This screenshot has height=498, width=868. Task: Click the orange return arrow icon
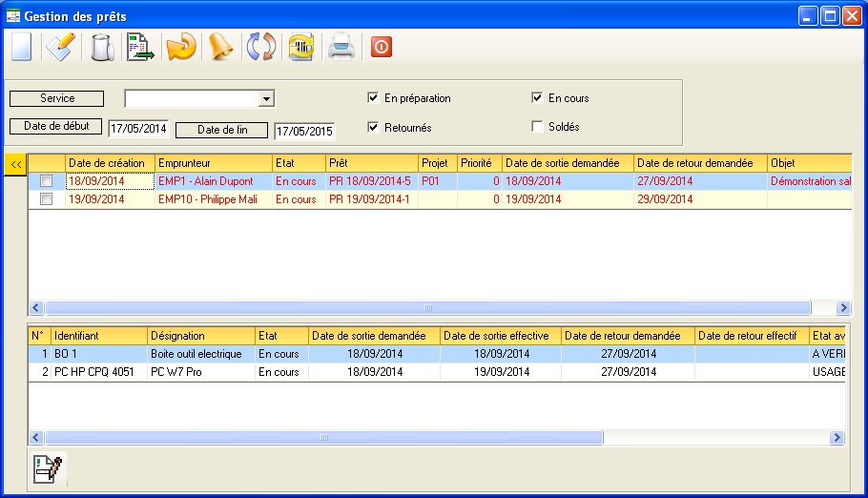tap(181, 47)
